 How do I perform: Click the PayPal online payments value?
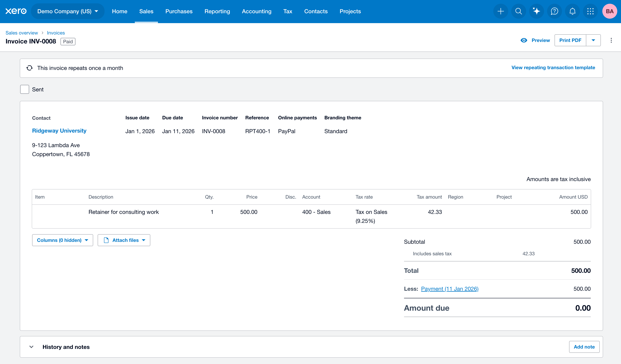coord(287,131)
